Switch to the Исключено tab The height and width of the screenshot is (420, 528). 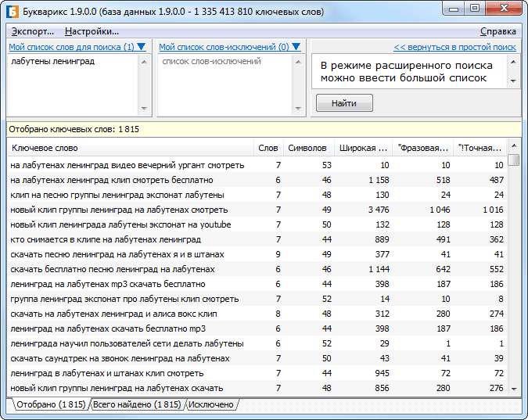tap(211, 404)
